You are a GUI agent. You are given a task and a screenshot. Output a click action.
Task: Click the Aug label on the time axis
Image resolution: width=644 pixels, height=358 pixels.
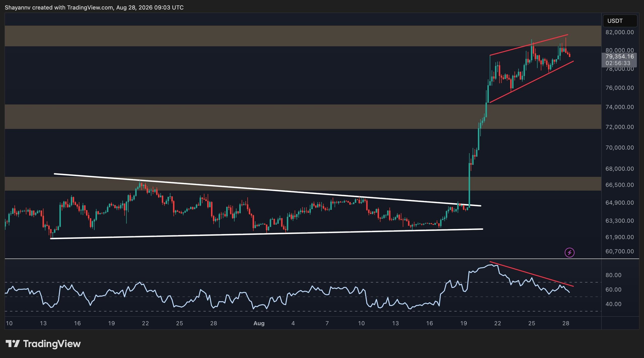[x=259, y=323]
